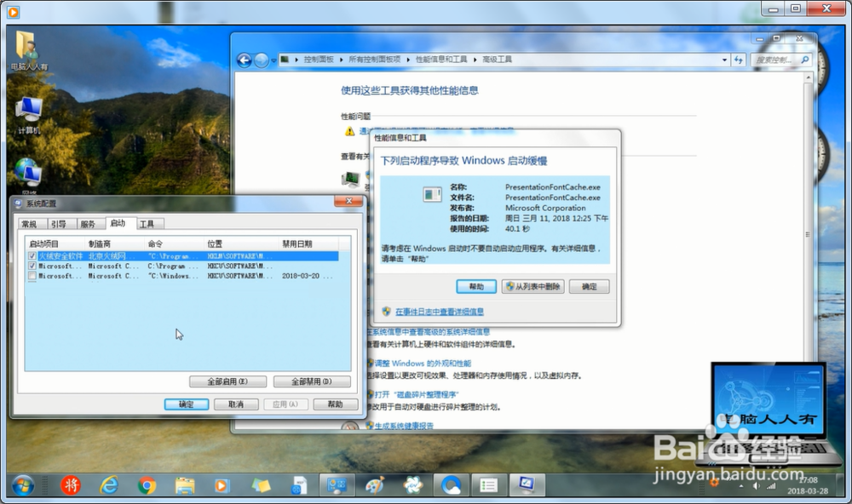Open the 计算机 desktop icon

pyautogui.click(x=29, y=115)
